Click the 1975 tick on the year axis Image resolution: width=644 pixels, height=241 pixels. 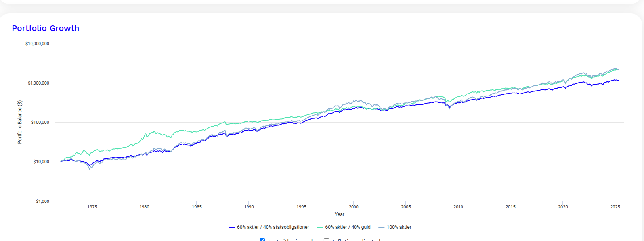(92, 207)
